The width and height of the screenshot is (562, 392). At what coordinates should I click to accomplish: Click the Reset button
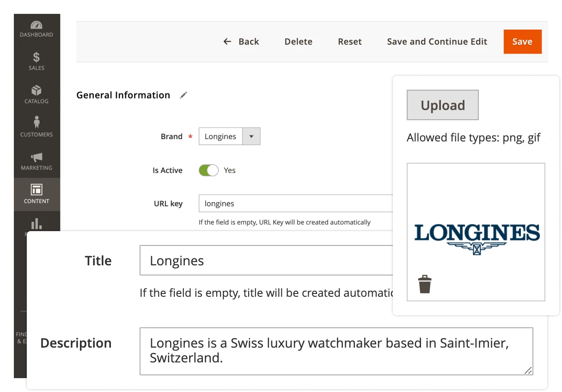[349, 42]
